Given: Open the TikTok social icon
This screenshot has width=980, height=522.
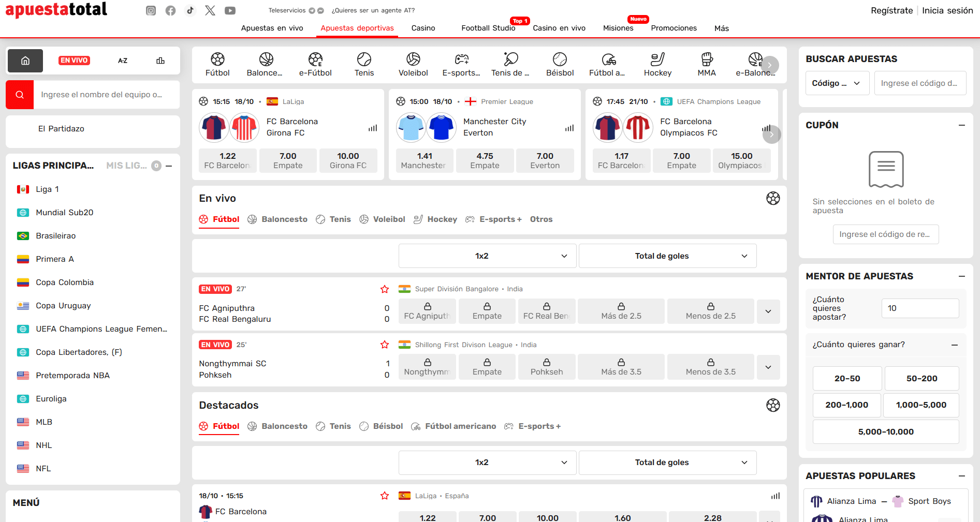Looking at the screenshot, I should [x=190, y=10].
